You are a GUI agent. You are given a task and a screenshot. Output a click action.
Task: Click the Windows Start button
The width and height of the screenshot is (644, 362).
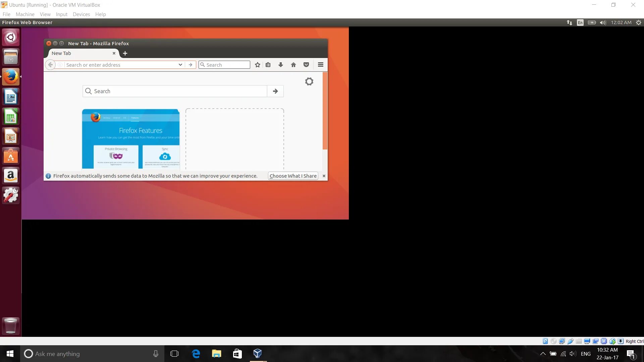(x=10, y=354)
